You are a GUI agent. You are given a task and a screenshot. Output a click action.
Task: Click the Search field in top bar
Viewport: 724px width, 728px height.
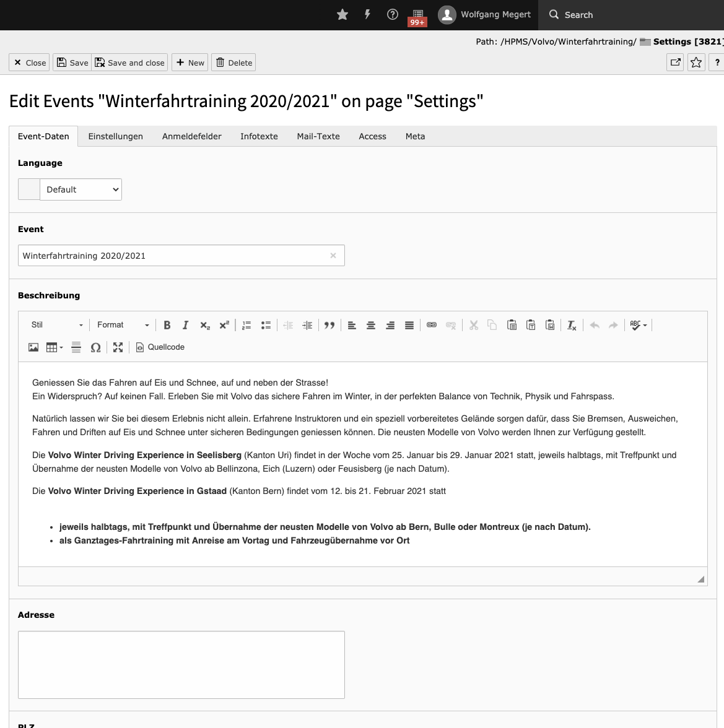(631, 15)
